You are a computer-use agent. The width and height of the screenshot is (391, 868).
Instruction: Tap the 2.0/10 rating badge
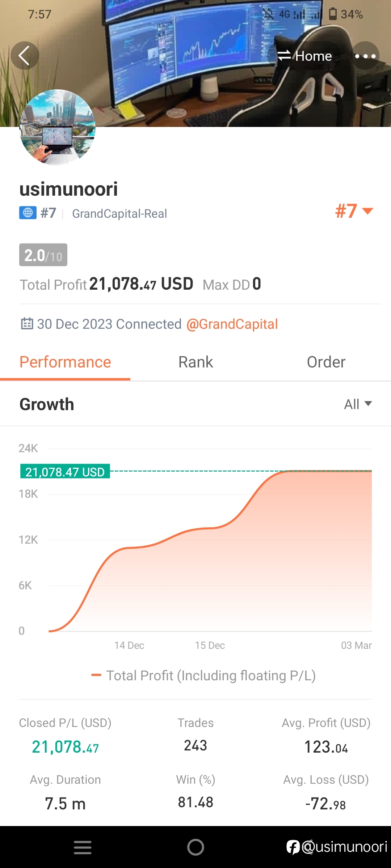43,255
